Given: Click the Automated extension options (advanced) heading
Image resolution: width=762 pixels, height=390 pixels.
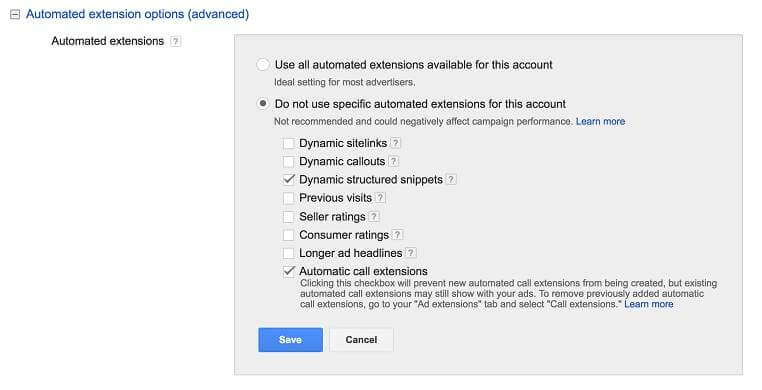Looking at the screenshot, I should point(138,14).
